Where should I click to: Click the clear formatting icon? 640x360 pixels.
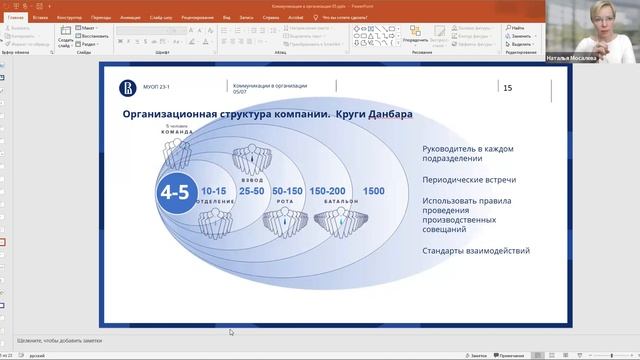click(210, 31)
